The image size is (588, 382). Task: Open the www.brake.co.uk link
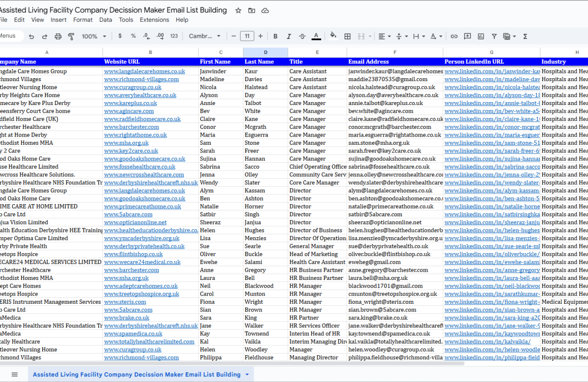(x=126, y=318)
